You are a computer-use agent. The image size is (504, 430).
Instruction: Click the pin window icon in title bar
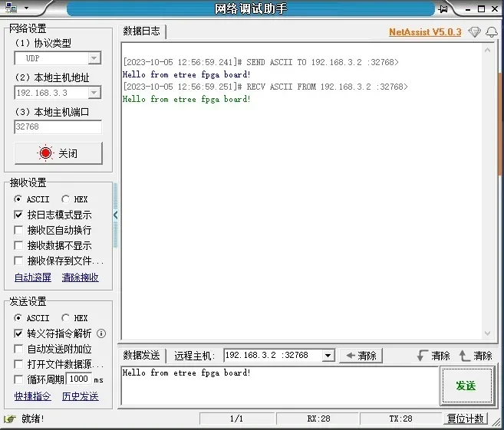(443, 8)
